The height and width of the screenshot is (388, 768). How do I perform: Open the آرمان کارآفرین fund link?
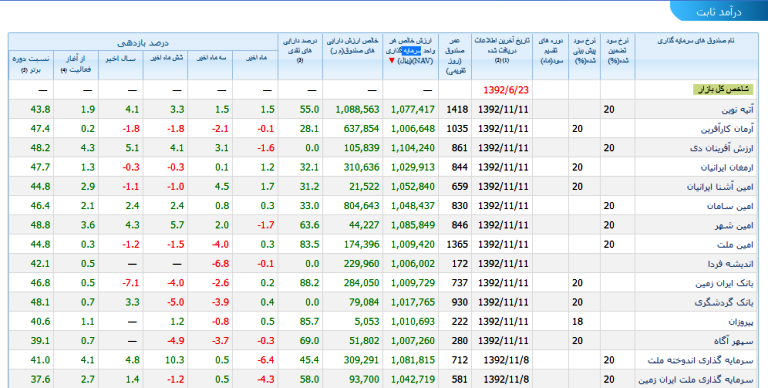[x=727, y=129]
